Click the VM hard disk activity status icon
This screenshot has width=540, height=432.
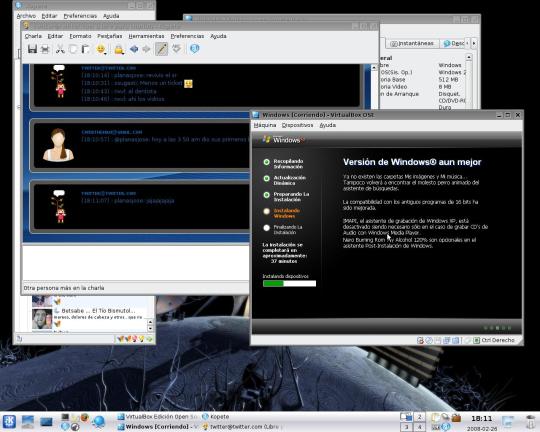pyautogui.click(x=420, y=340)
